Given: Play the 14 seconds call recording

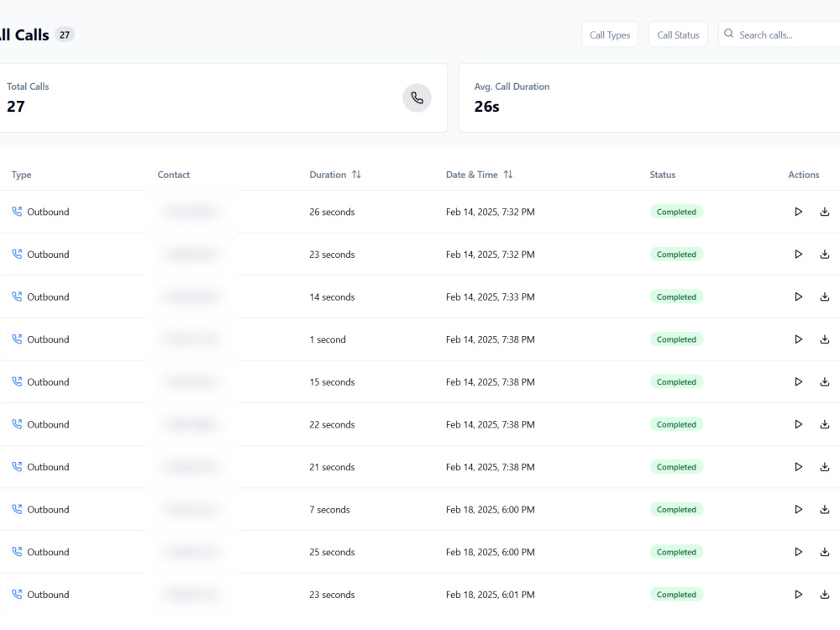Looking at the screenshot, I should (798, 297).
